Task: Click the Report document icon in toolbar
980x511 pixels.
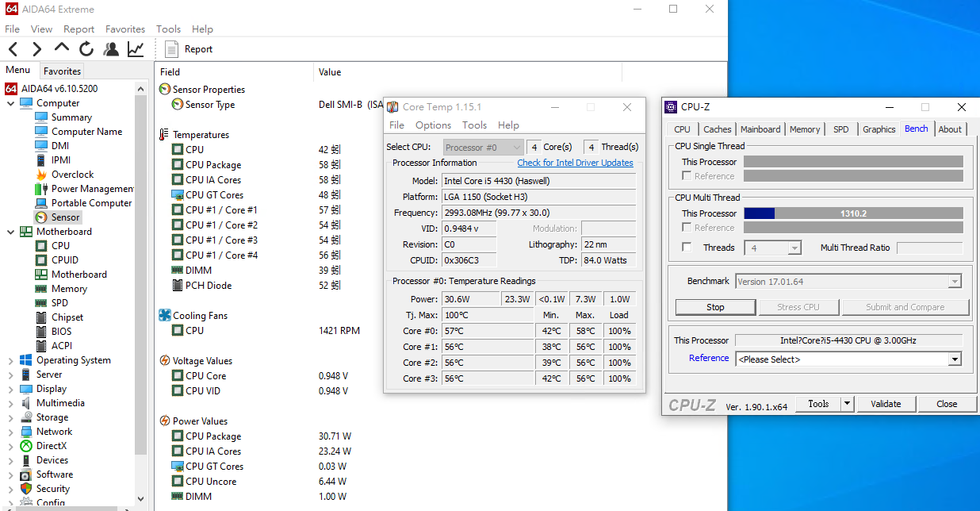Action: point(171,49)
